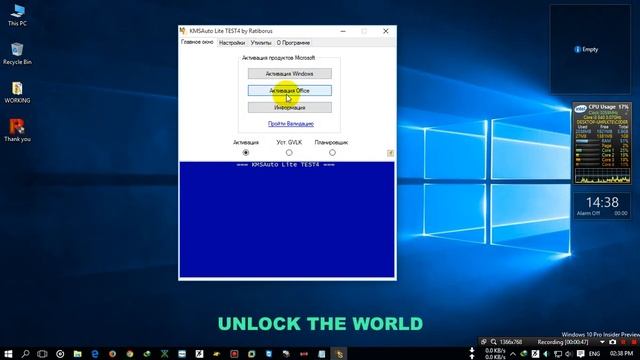Open the network tray icon

(x=558, y=354)
